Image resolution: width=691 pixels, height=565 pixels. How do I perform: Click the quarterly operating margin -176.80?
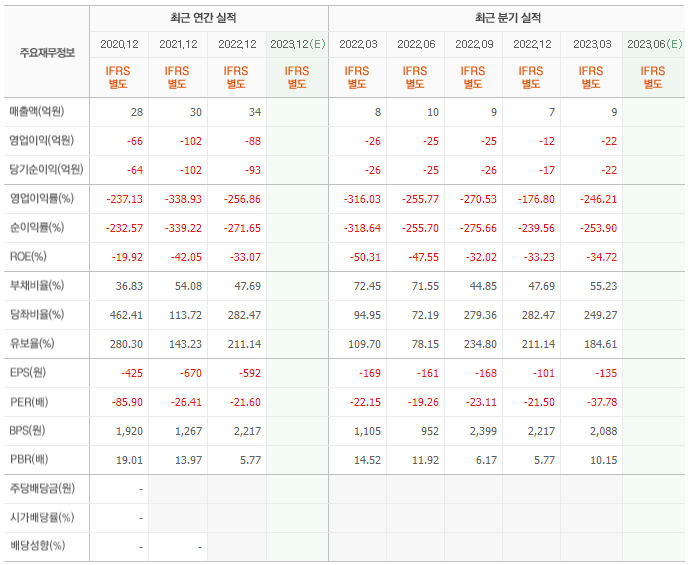pos(536,199)
